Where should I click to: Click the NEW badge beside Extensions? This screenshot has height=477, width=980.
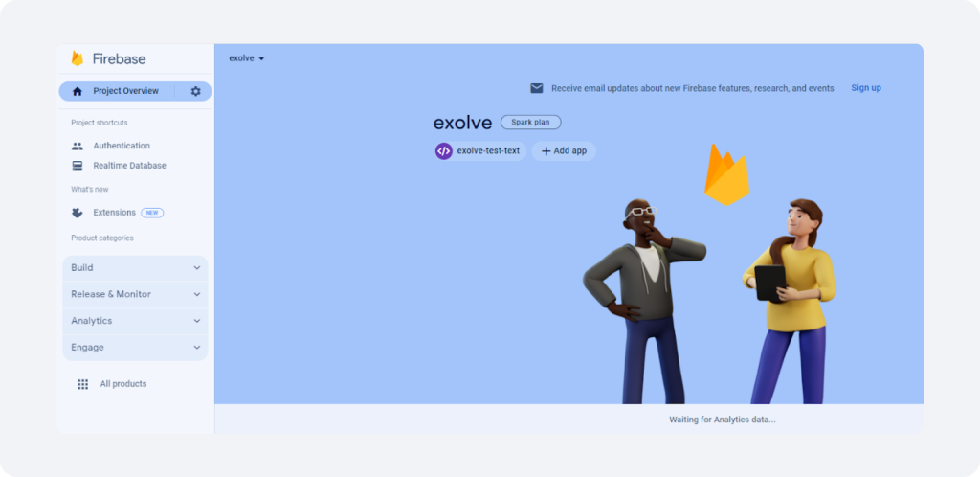click(x=152, y=213)
